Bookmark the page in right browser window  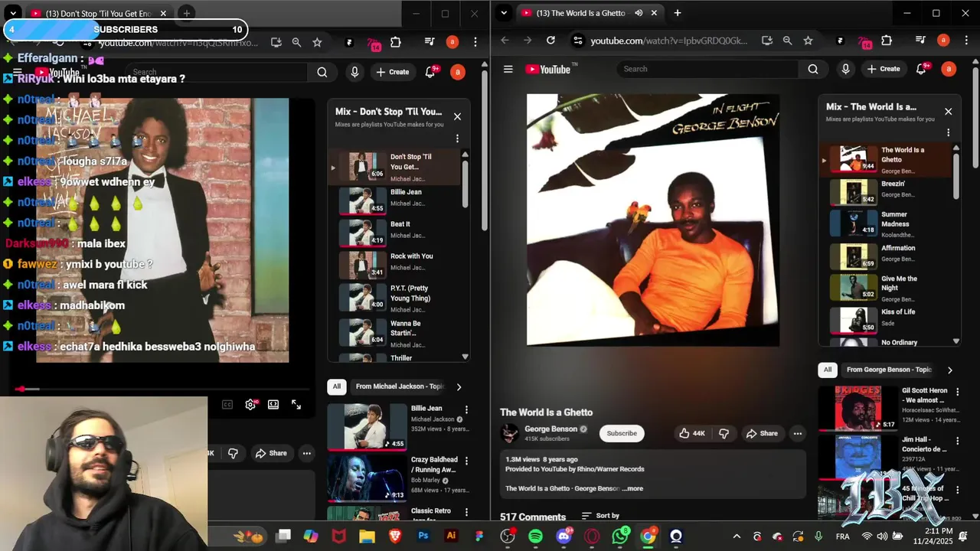(808, 41)
